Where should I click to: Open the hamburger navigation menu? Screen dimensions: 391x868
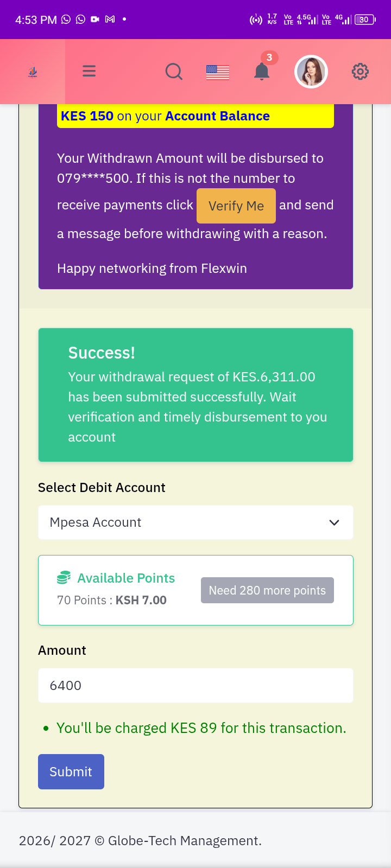coord(89,71)
